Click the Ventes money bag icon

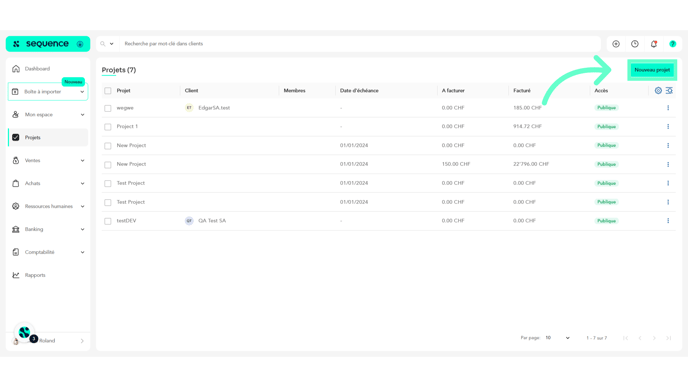point(16,161)
